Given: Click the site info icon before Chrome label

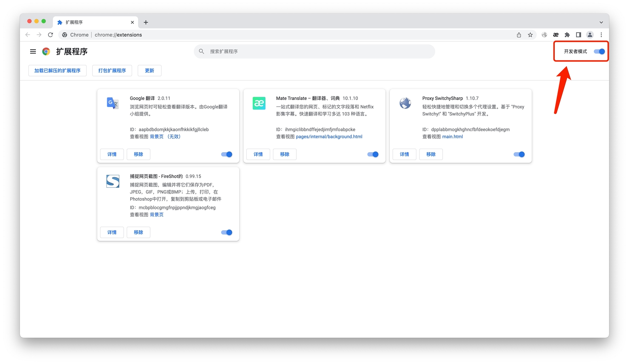Looking at the screenshot, I should click(65, 35).
